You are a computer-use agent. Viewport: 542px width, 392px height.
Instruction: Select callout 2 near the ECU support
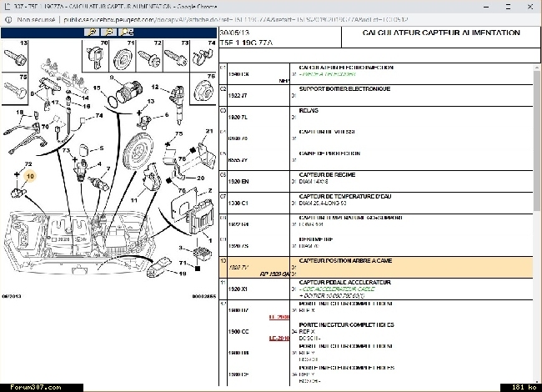coord(210,190)
